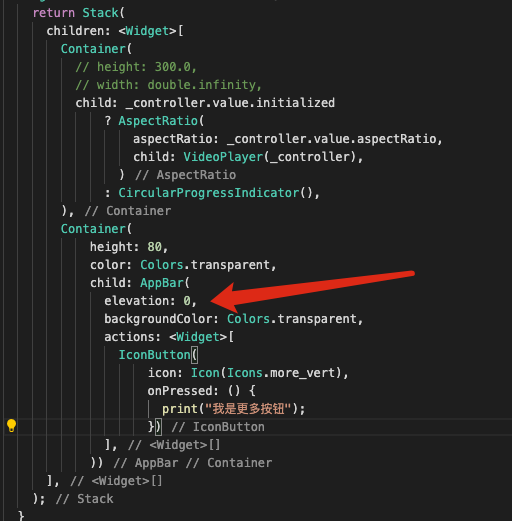Click the string "我是更多按钮"
The width and height of the screenshot is (512, 521).
pos(248,409)
